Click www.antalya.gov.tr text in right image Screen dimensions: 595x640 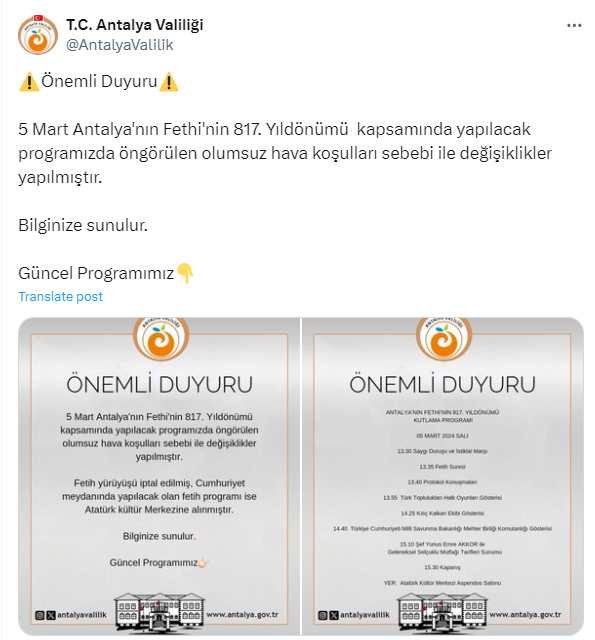pyautogui.click(x=526, y=615)
